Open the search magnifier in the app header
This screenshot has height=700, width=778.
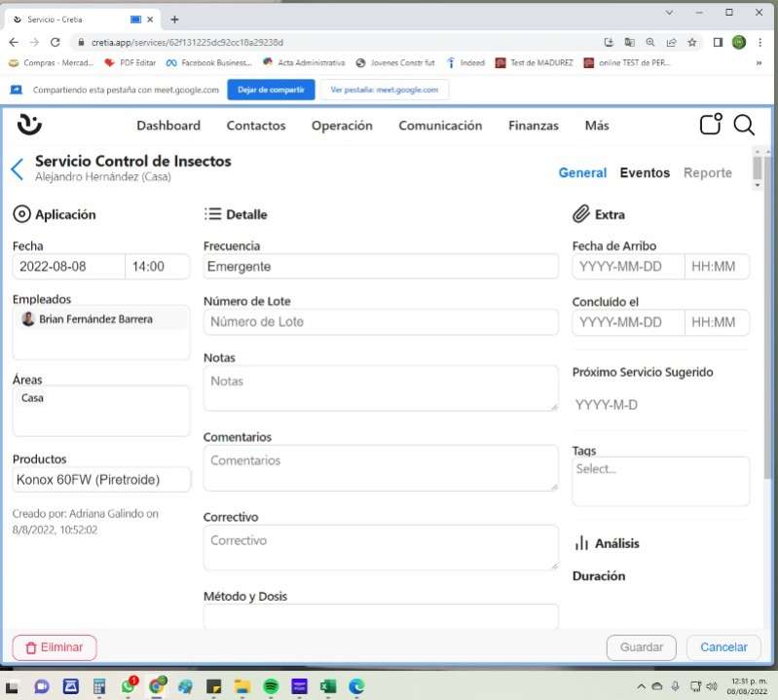(x=743, y=125)
